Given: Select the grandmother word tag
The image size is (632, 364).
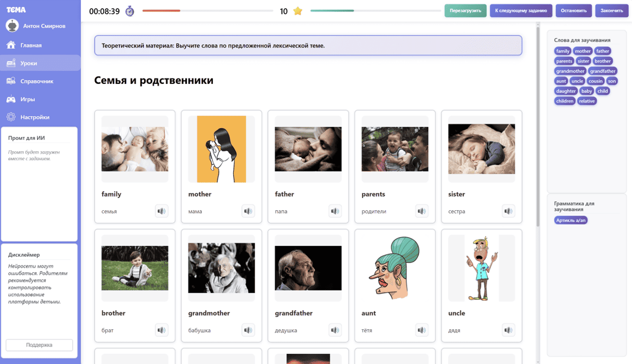Looking at the screenshot, I should [570, 71].
